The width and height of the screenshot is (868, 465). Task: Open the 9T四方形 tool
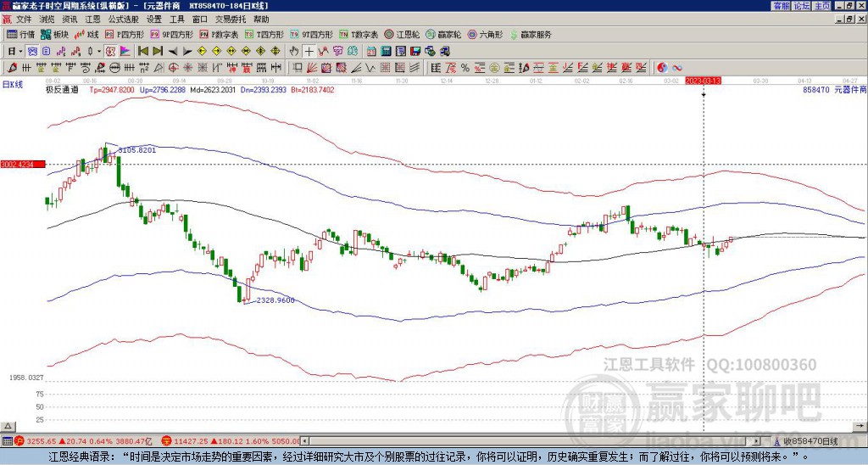pos(312,34)
